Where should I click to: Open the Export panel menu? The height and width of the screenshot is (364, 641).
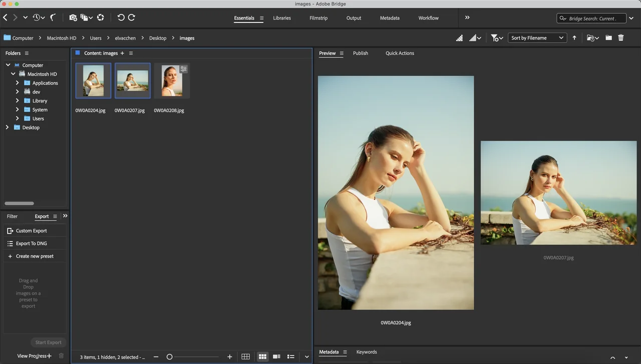click(55, 216)
